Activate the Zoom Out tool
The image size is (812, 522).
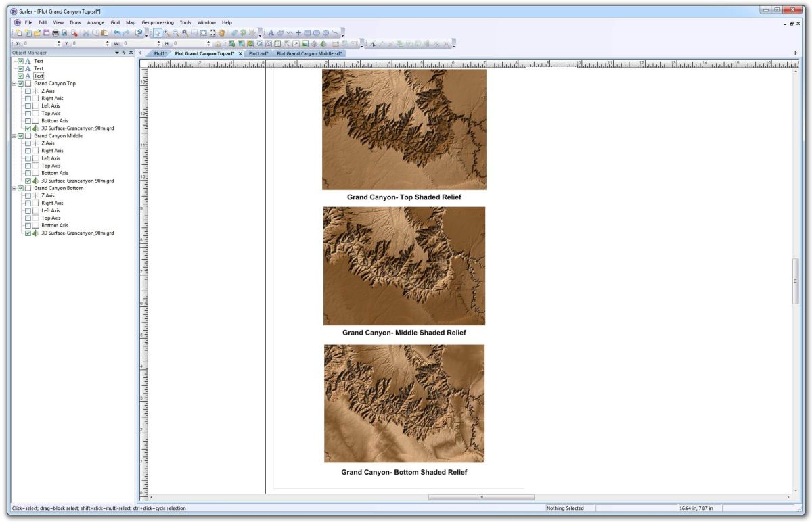point(176,31)
